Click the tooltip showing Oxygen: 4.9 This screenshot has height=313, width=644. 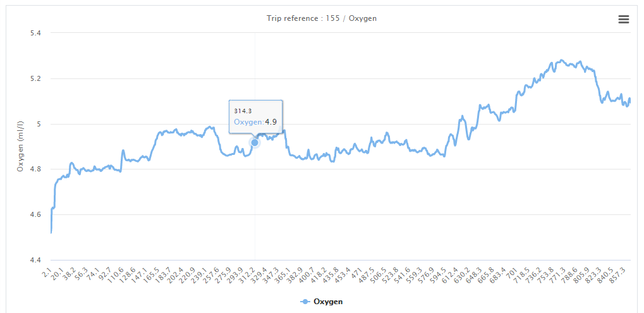click(x=255, y=116)
